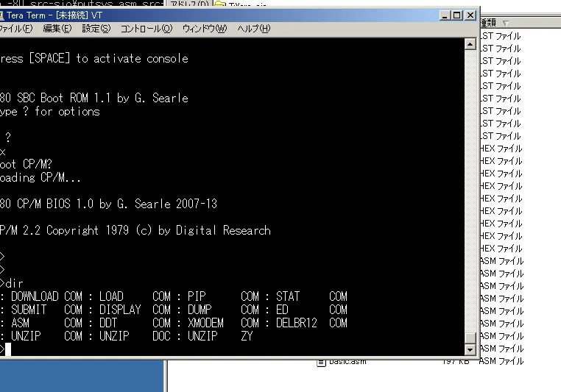Click the ZY extension of UNZIP ZY

(247, 336)
